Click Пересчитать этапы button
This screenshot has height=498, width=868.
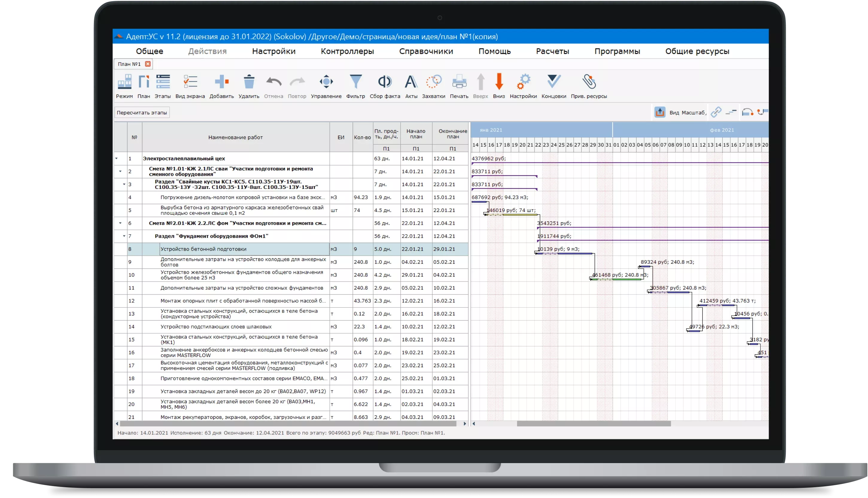coord(142,113)
